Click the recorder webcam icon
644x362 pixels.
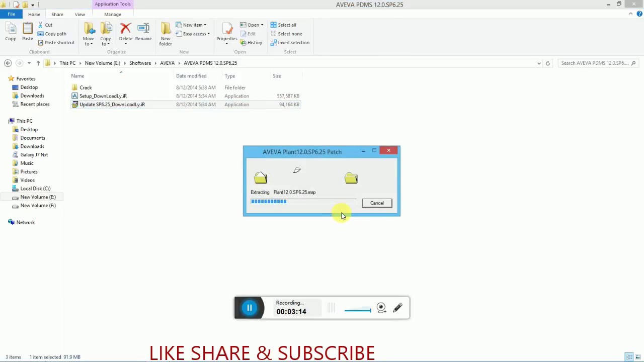(x=381, y=308)
